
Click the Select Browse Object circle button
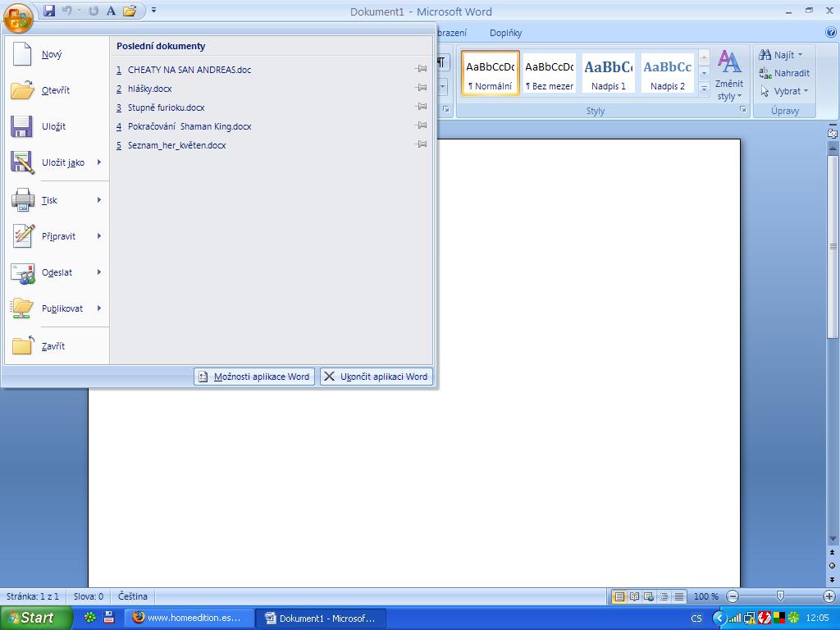(x=832, y=565)
